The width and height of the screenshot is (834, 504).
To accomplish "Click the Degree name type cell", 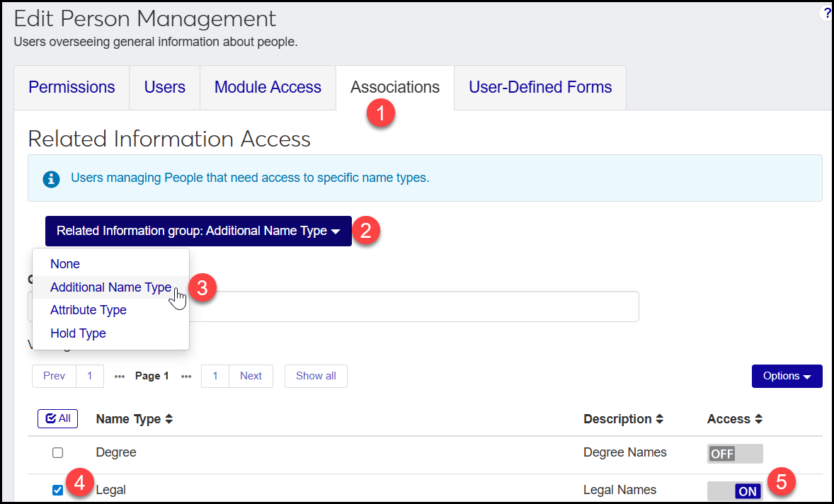I will click(116, 452).
